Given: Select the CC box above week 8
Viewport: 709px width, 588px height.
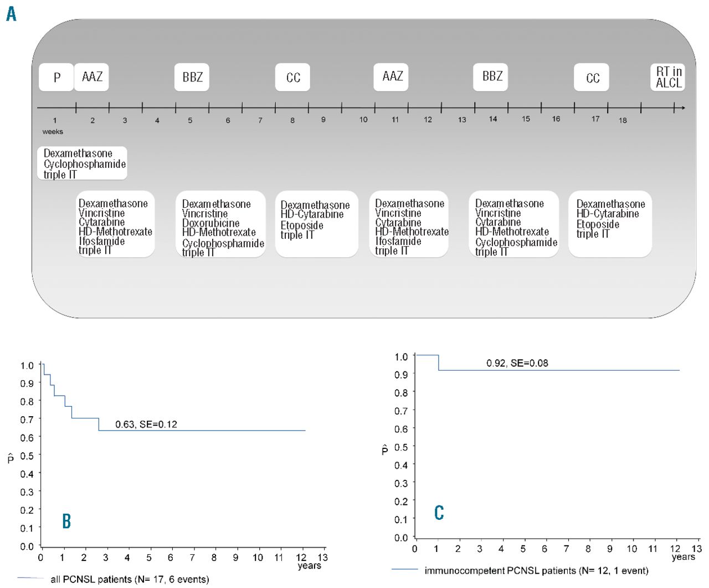Looking at the screenshot, I should [x=292, y=78].
